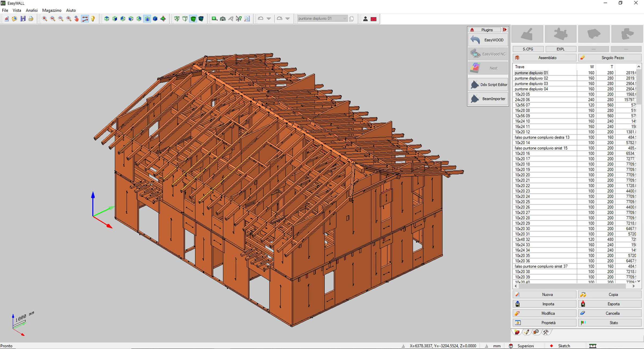Click the Superiore view cube icon in status bar

(x=511, y=346)
